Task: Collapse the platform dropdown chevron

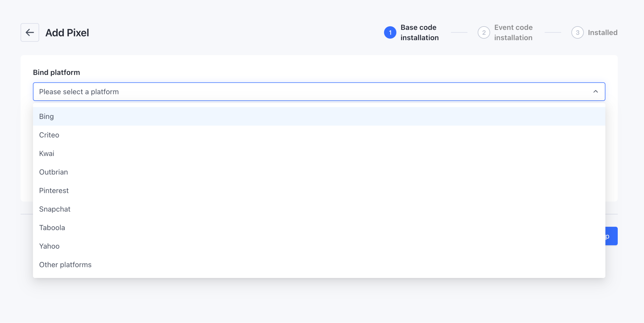Action: click(x=596, y=91)
